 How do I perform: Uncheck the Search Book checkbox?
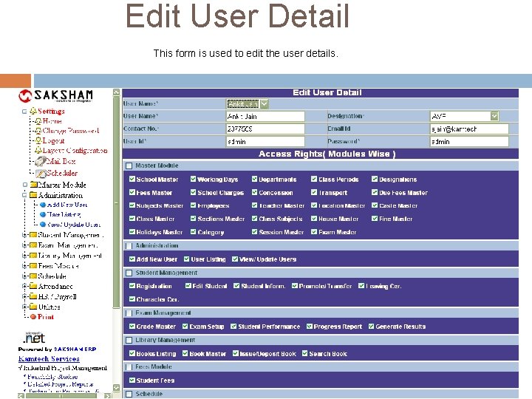[304, 353]
